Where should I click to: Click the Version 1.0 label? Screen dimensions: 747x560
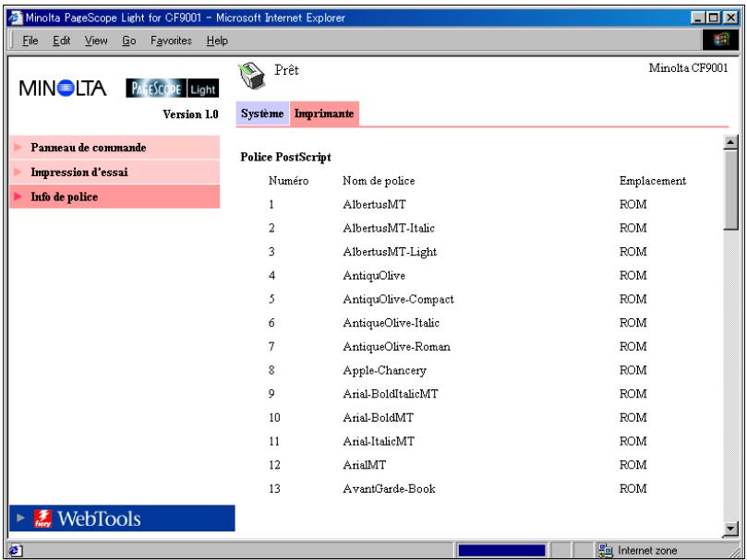tap(190, 114)
